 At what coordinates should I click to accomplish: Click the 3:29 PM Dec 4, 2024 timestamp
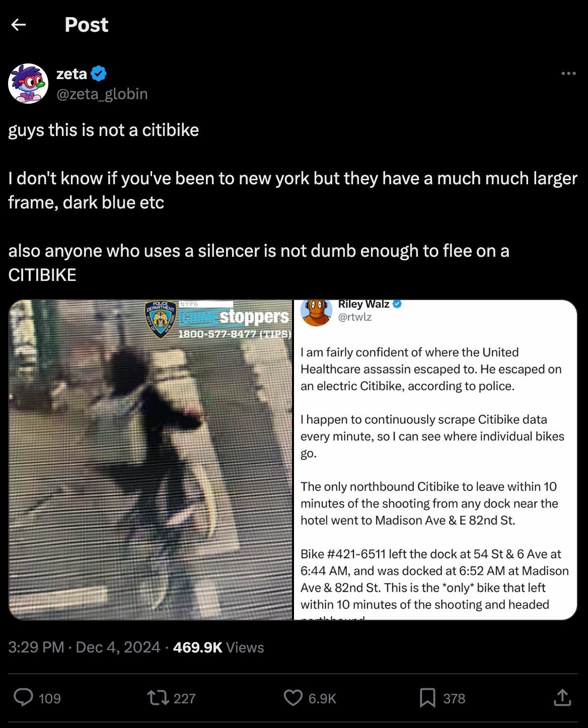pyautogui.click(x=84, y=647)
